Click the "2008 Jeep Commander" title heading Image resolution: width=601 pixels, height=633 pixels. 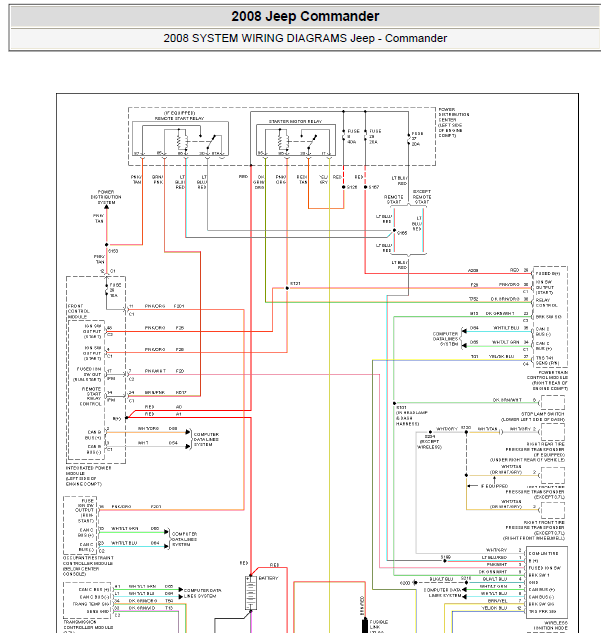305,16
